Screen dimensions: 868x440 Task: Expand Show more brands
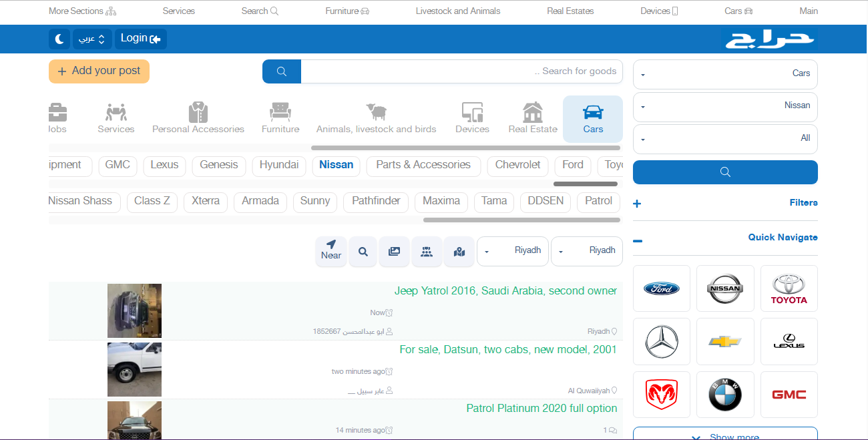[725, 434]
